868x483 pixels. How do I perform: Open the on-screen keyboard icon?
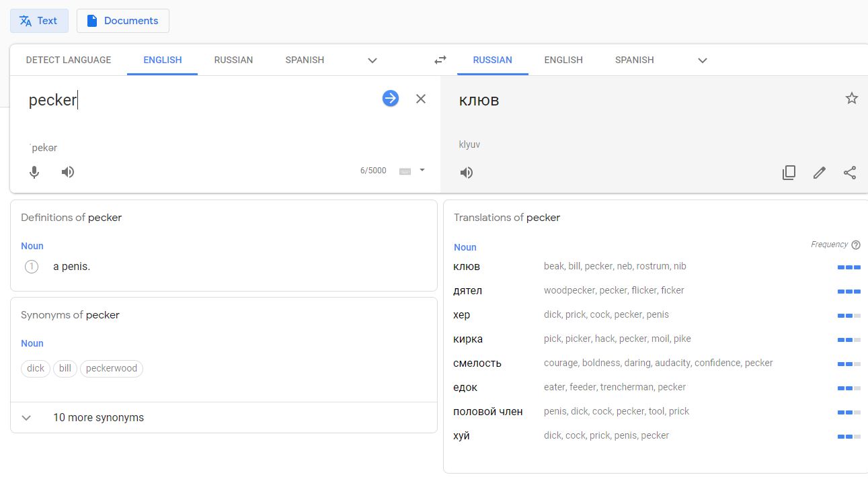click(405, 171)
